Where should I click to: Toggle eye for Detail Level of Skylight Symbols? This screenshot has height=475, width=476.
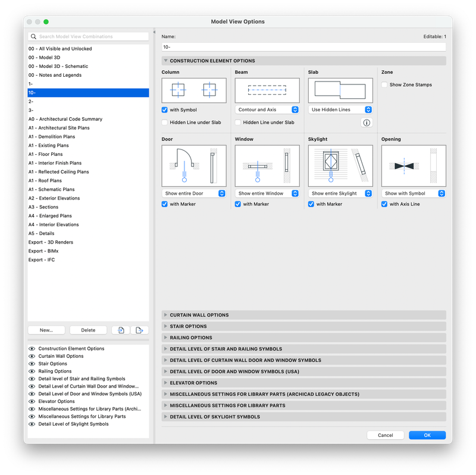click(32, 424)
